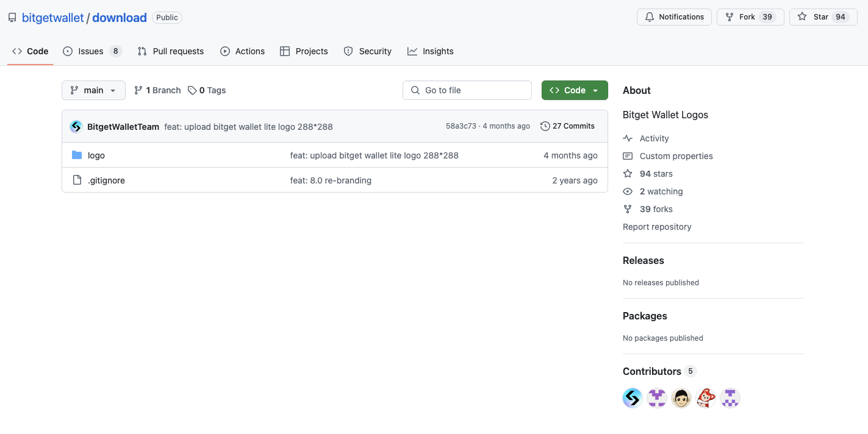868x434 pixels.
Task: Click the Activity link
Action: click(x=646, y=138)
